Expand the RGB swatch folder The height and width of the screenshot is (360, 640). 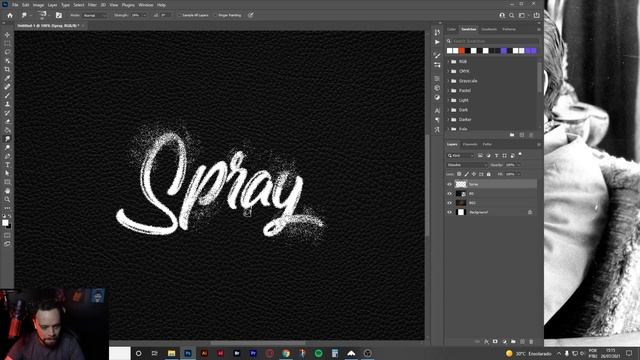[449, 62]
